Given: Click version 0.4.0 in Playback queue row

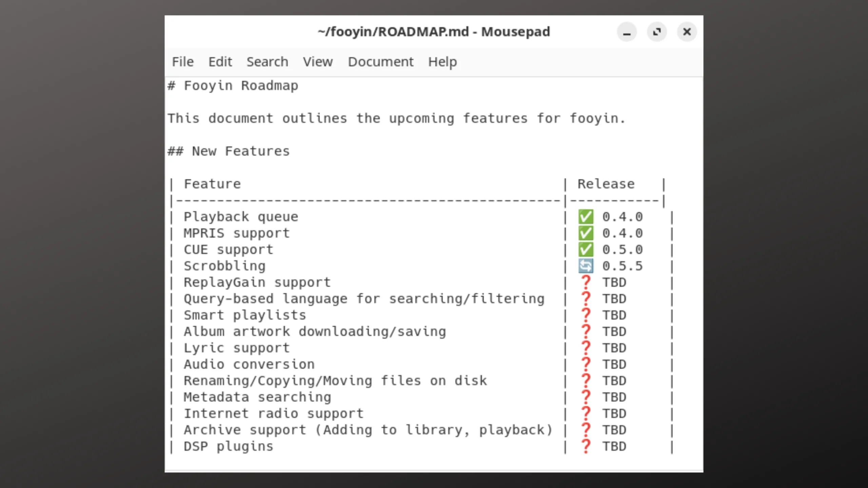Looking at the screenshot, I should tap(623, 217).
